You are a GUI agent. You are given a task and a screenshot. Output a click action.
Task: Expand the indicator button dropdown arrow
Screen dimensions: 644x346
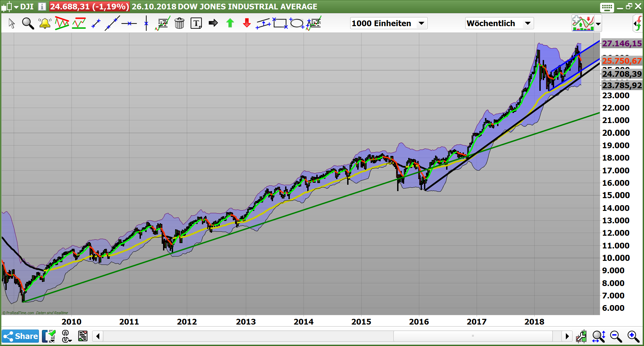pos(598,24)
